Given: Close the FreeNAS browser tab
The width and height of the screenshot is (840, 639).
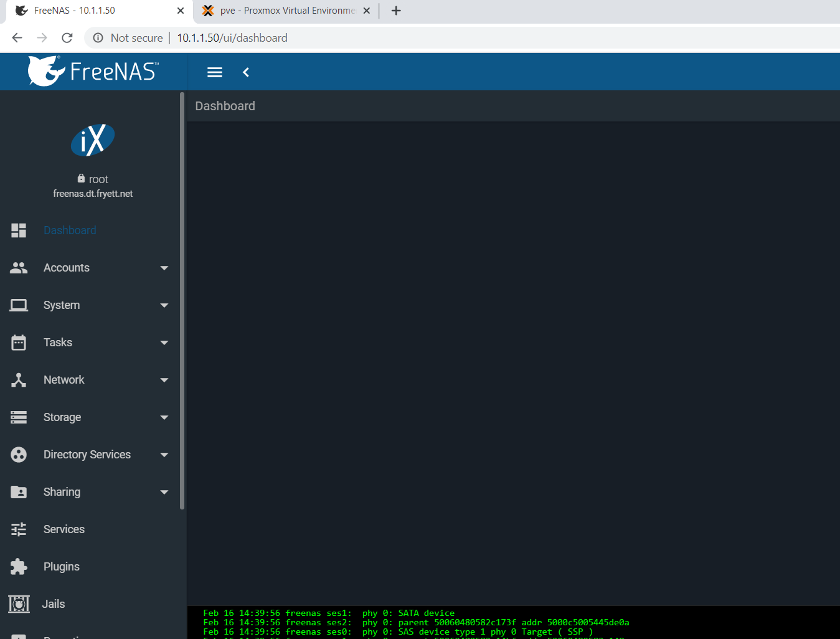Looking at the screenshot, I should (x=181, y=11).
